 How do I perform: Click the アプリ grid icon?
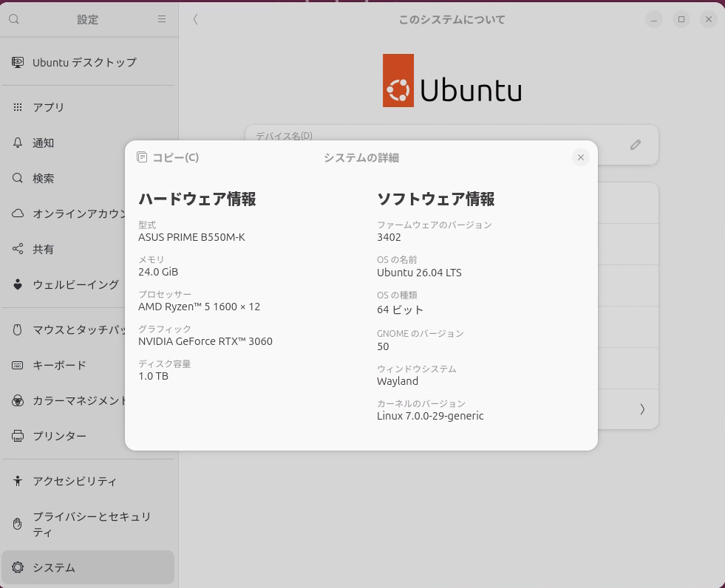point(18,107)
